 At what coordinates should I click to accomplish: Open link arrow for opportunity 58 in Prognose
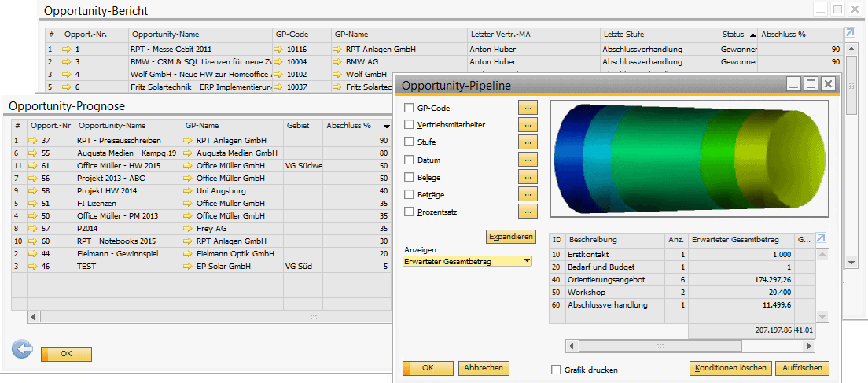click(34, 190)
